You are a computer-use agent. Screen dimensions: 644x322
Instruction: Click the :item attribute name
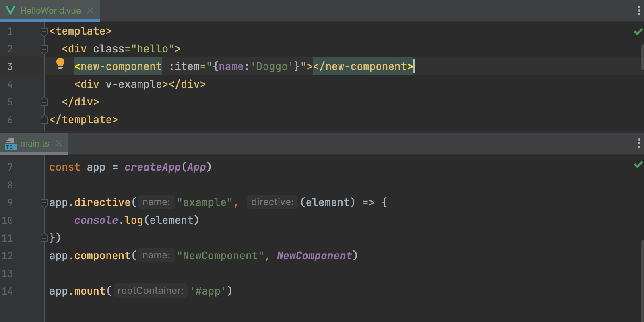point(184,66)
